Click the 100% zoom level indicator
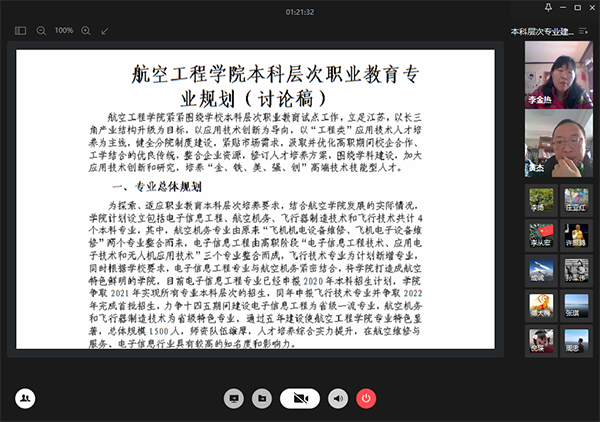 click(63, 31)
